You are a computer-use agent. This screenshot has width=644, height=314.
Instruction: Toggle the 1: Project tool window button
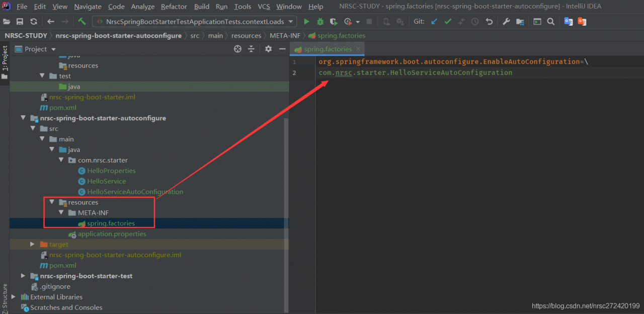click(5, 62)
